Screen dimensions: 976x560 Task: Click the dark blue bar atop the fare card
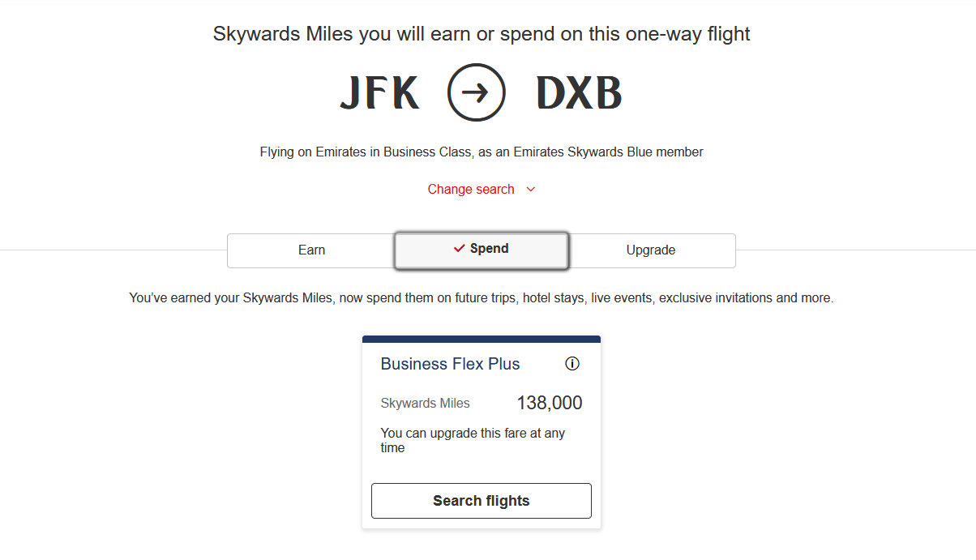point(482,339)
